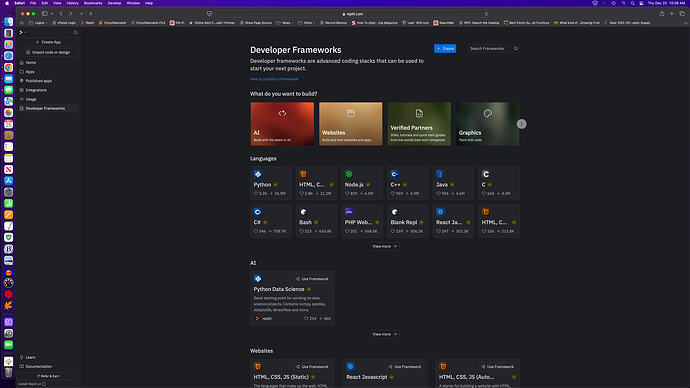Open the Edit menu
Screen dimensions: 690x388
tap(44, 3)
